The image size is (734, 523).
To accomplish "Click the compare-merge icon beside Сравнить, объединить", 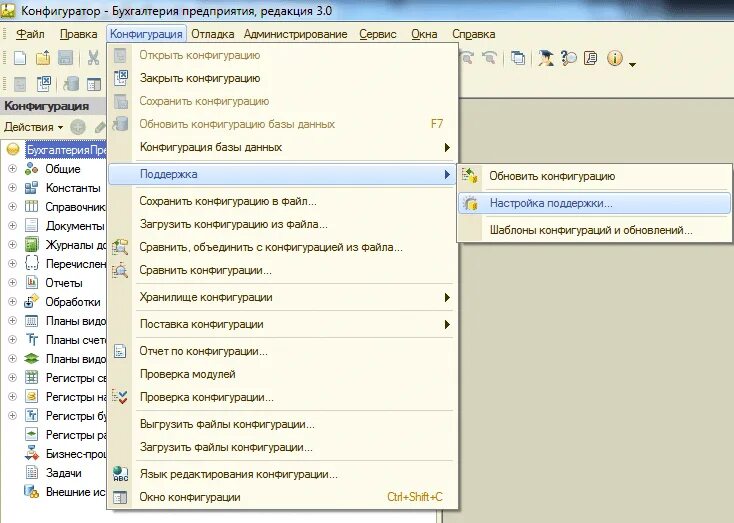I will click(120, 247).
